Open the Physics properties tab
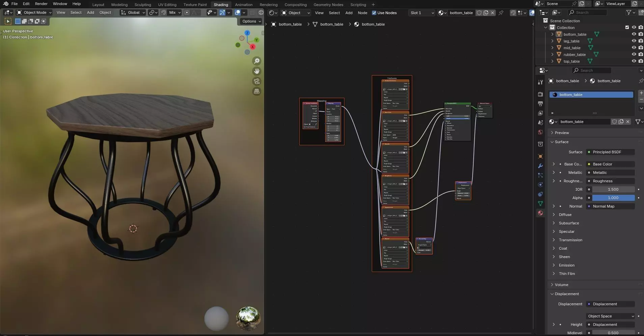The height and width of the screenshot is (336, 644). 540,185
